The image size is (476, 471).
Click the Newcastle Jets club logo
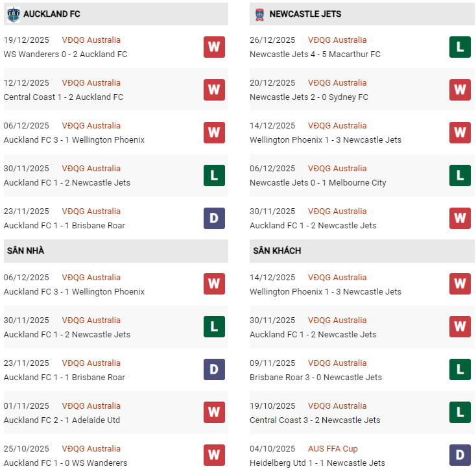[259, 14]
